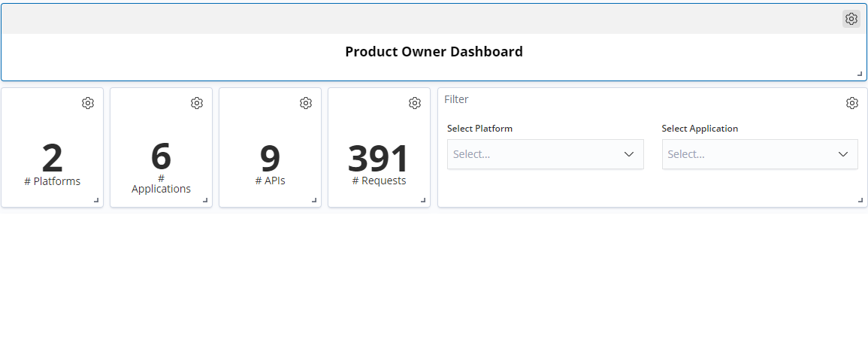Click resize handle of # Applications card
868x346 pixels.
click(x=205, y=200)
